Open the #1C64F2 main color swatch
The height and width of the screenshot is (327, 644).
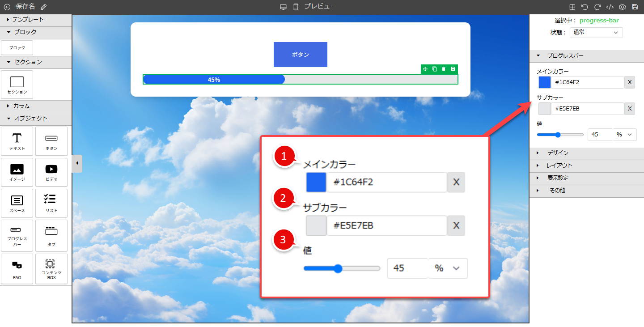[543, 82]
